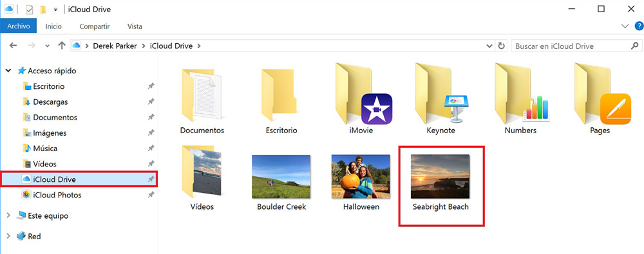Viewport: 644px width, 254px height.
Task: Click the search magnifier icon
Action: click(634, 46)
